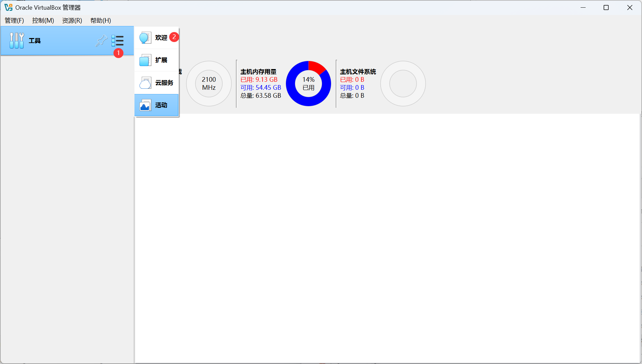Open the 资源(R) menu

(72, 20)
